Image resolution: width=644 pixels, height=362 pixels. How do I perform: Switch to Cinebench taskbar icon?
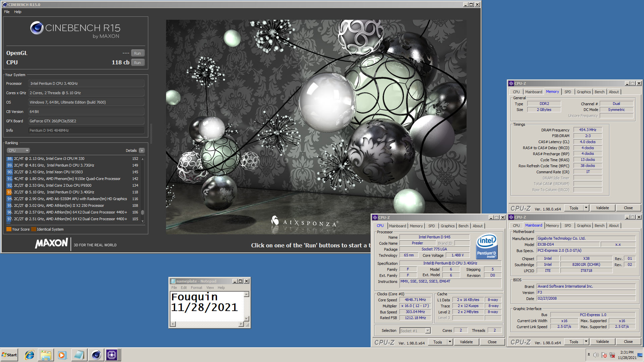point(96,355)
